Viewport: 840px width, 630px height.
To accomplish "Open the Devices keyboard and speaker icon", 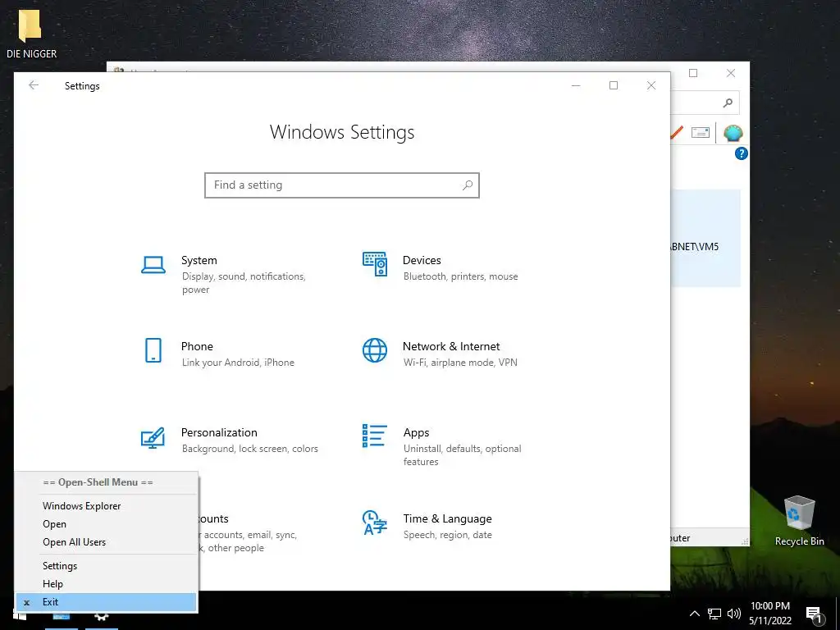I will point(374,264).
